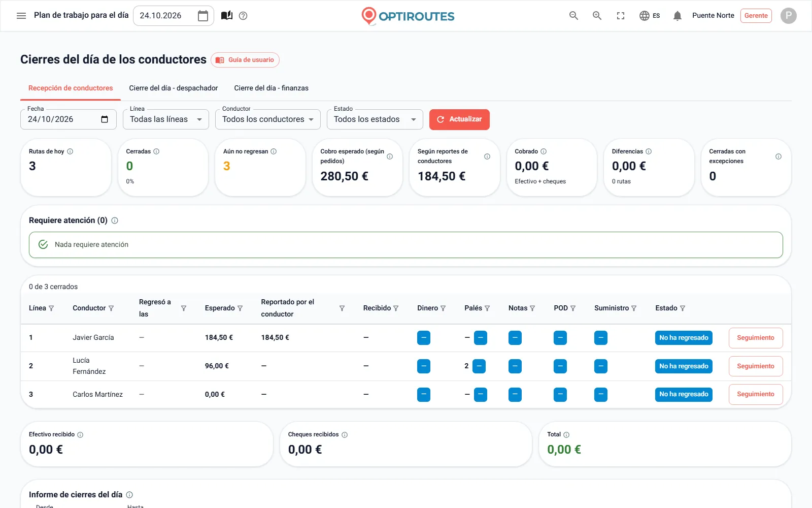Switch to Cierre del día - finanzas tab
The height and width of the screenshot is (508, 812).
[271, 88]
